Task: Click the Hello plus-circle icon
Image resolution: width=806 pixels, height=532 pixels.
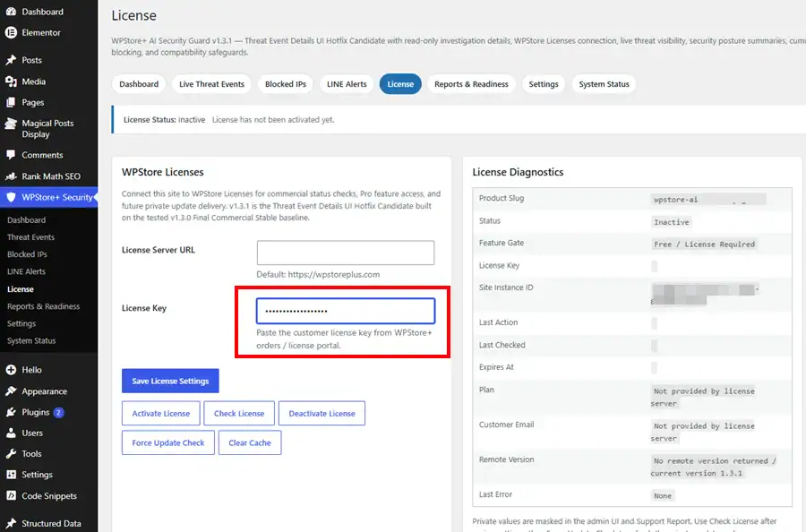Action: 11,370
